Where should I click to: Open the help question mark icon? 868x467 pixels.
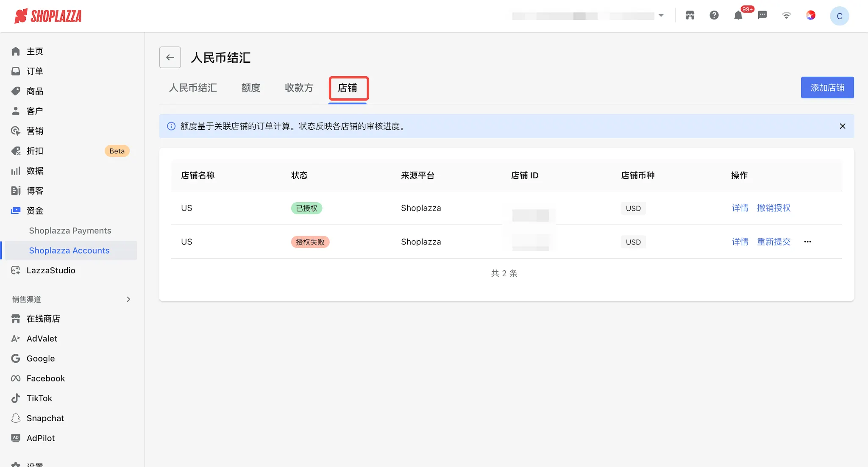pyautogui.click(x=714, y=16)
